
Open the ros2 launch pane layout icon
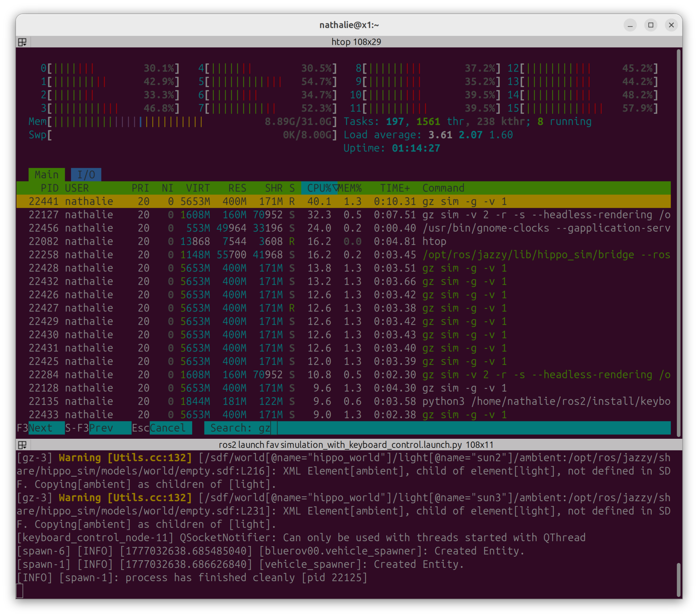pyautogui.click(x=22, y=445)
